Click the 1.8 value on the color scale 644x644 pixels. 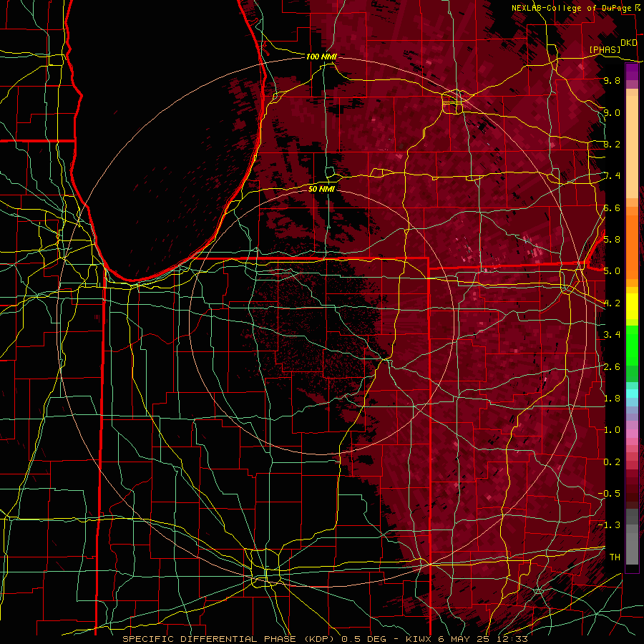click(612, 398)
